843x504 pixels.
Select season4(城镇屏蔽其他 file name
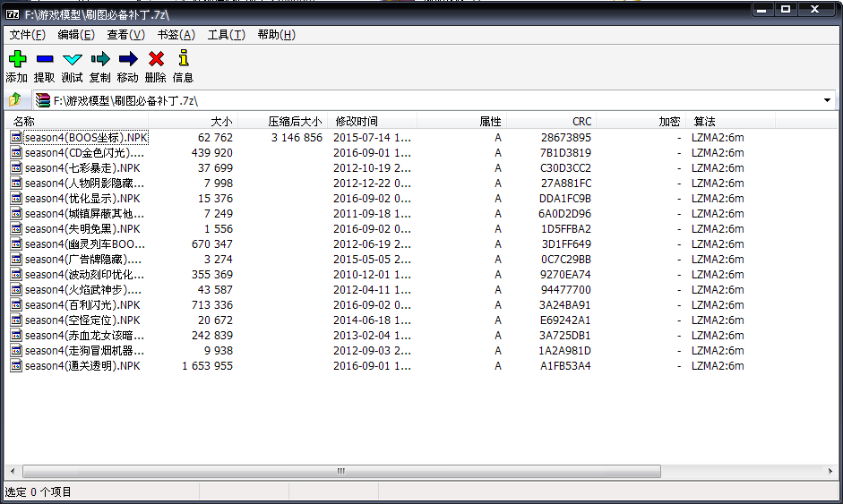click(84, 214)
